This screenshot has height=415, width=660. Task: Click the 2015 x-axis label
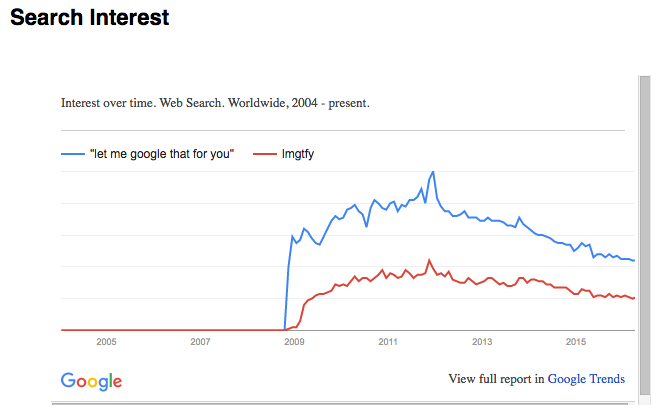[576, 342]
